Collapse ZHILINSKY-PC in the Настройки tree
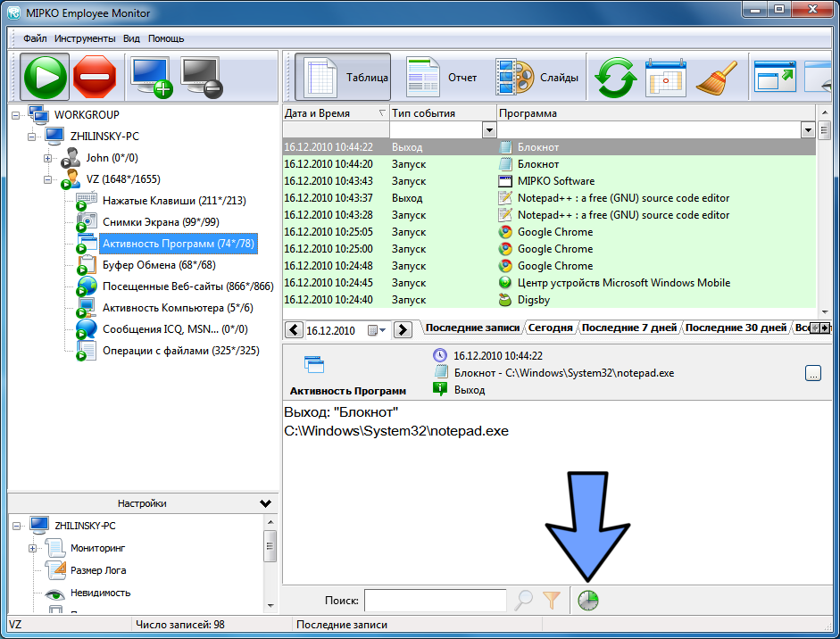The image size is (840, 639). point(17,526)
